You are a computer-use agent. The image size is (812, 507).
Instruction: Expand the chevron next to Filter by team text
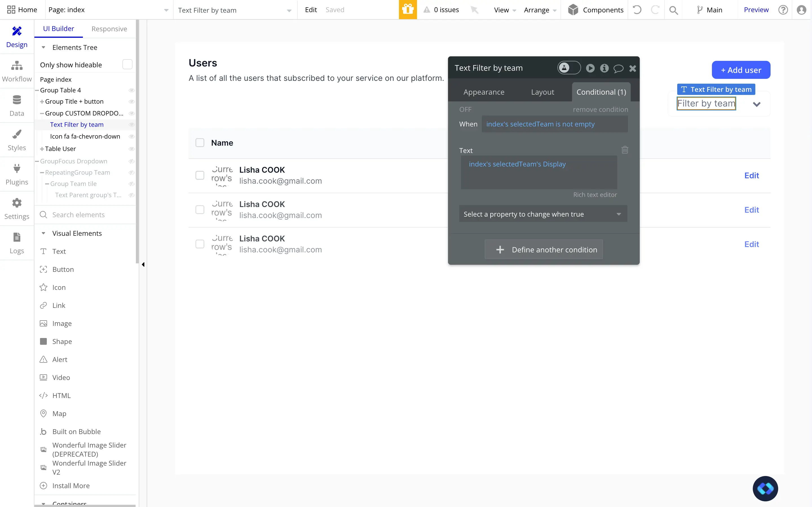coord(756,103)
